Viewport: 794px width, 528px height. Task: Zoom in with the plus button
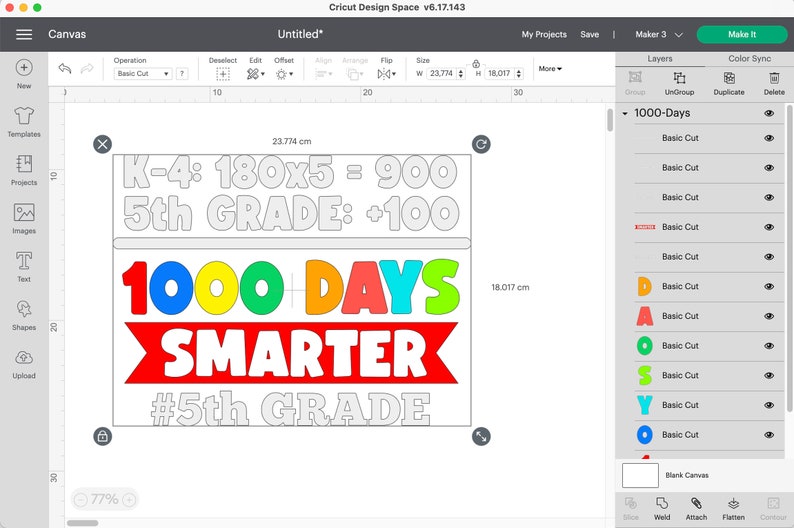click(x=129, y=500)
